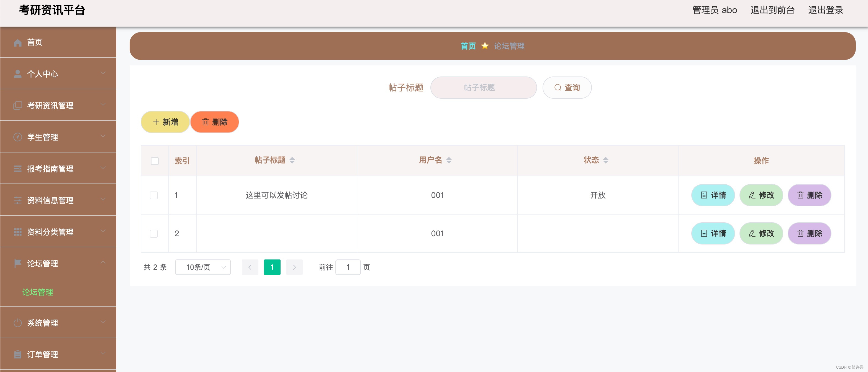Click the yellow 新增 button
Image resolution: width=868 pixels, height=372 pixels.
[x=165, y=122]
